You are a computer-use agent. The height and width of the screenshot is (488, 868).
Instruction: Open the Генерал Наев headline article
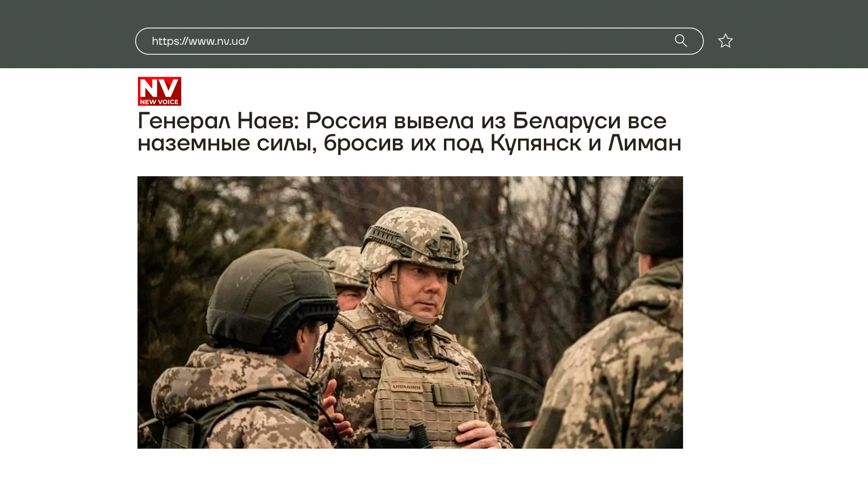point(409,131)
